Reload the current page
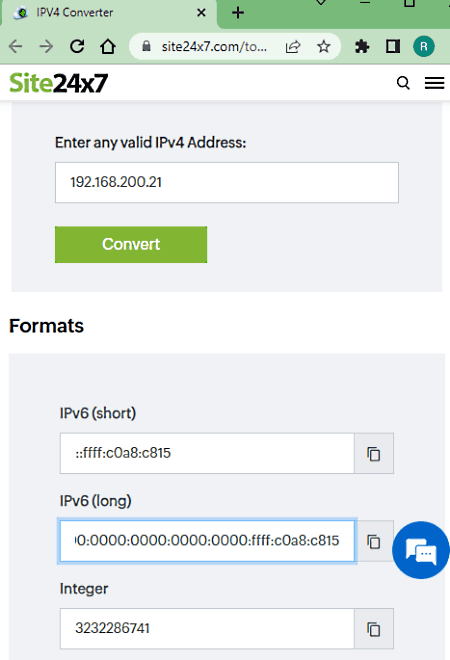Image resolution: width=450 pixels, height=660 pixels. coord(77,46)
